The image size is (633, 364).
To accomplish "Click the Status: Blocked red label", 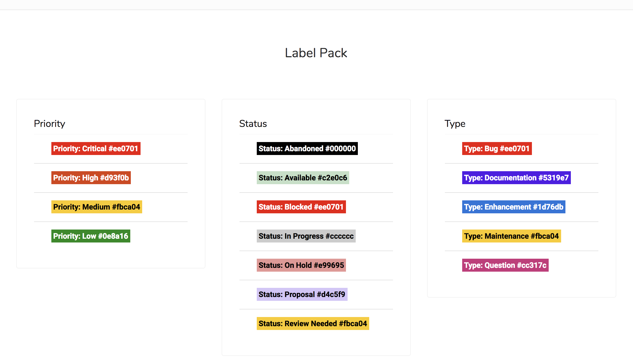I will [301, 207].
